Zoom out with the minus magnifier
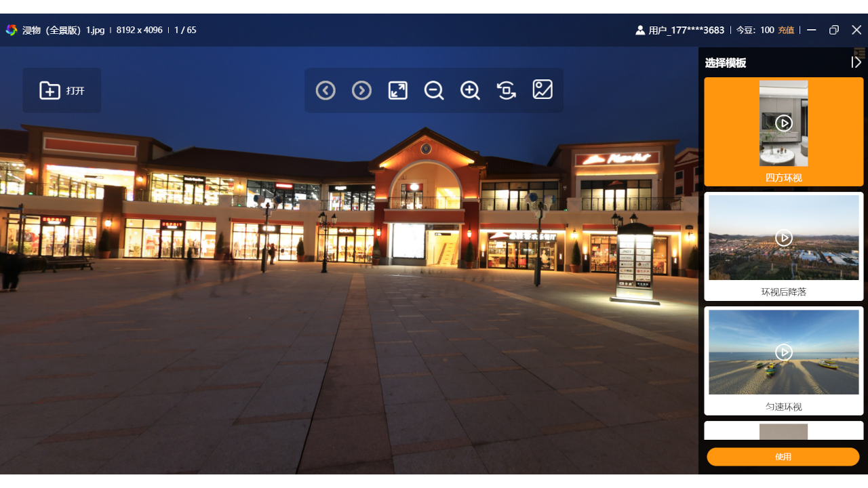The height and width of the screenshot is (488, 868). point(434,90)
